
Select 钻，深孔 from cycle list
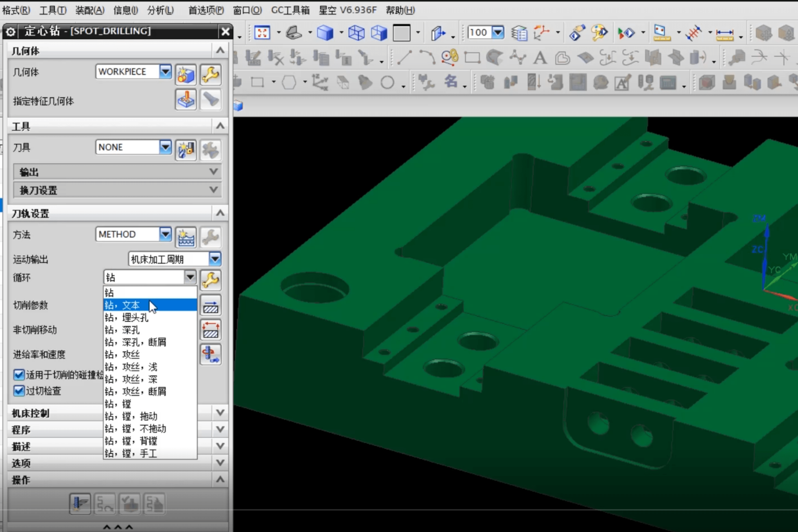tap(122, 330)
